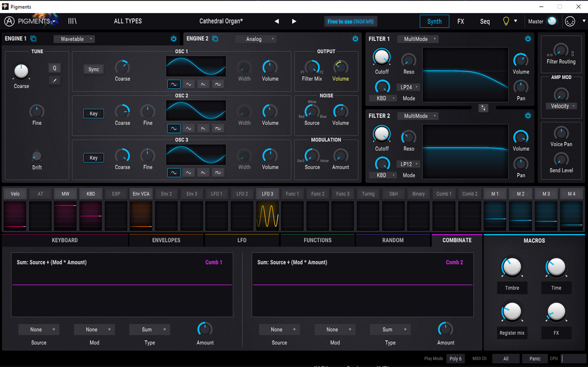
Task: Select sine waveform for OSC 3
Action: pyautogui.click(x=173, y=172)
